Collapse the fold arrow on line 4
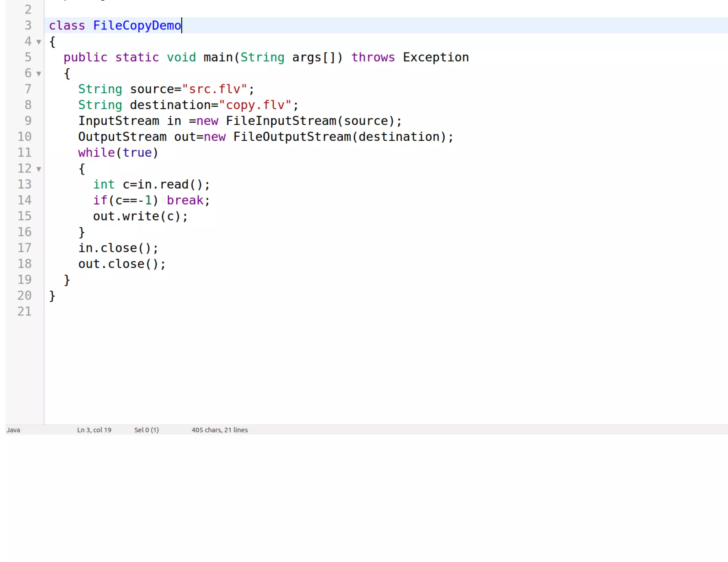This screenshot has height=562, width=728. [x=39, y=42]
